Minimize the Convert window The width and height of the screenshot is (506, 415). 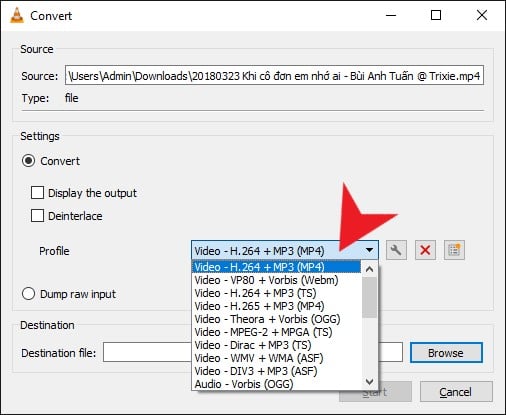click(x=391, y=15)
